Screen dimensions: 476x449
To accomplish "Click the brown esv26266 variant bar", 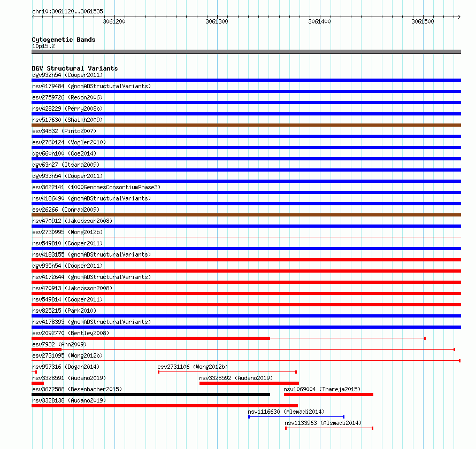I will [x=246, y=215].
